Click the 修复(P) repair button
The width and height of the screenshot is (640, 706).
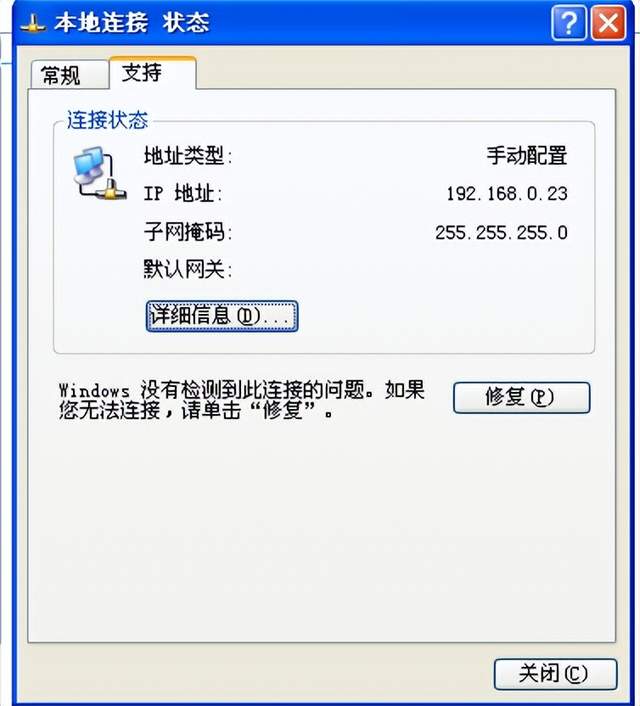click(521, 397)
